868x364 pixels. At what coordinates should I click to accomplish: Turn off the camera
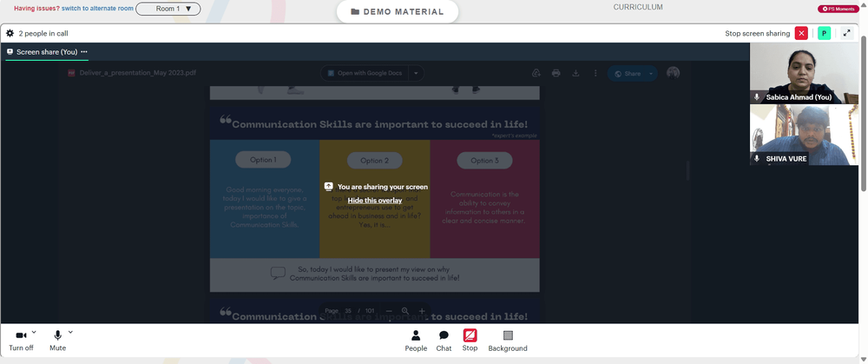point(21,340)
